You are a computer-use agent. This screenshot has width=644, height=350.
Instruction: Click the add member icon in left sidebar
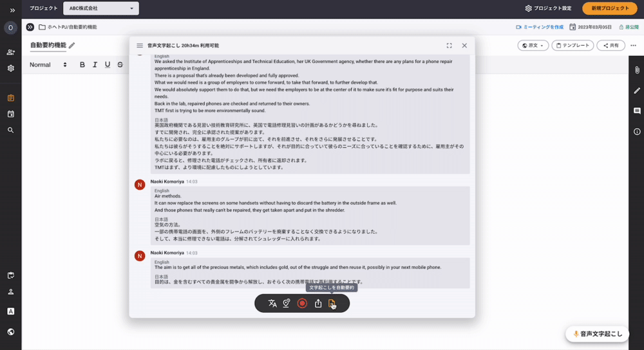click(10, 52)
